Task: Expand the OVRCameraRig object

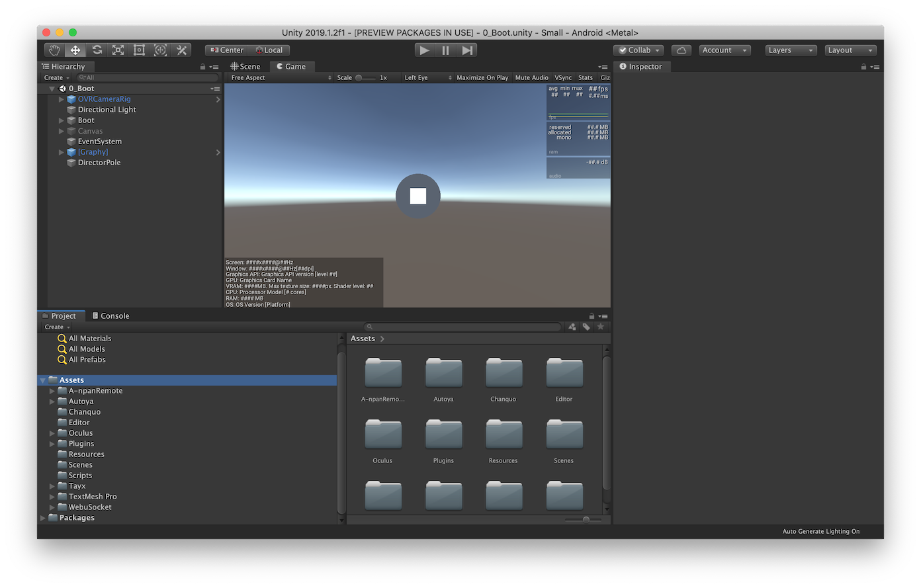Action: tap(62, 99)
